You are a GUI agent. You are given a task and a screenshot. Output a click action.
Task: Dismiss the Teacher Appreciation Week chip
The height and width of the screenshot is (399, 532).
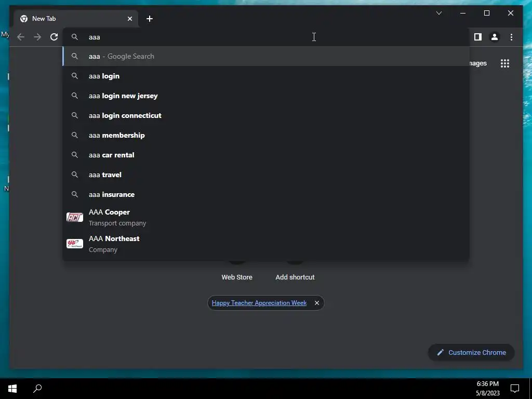pos(317,303)
